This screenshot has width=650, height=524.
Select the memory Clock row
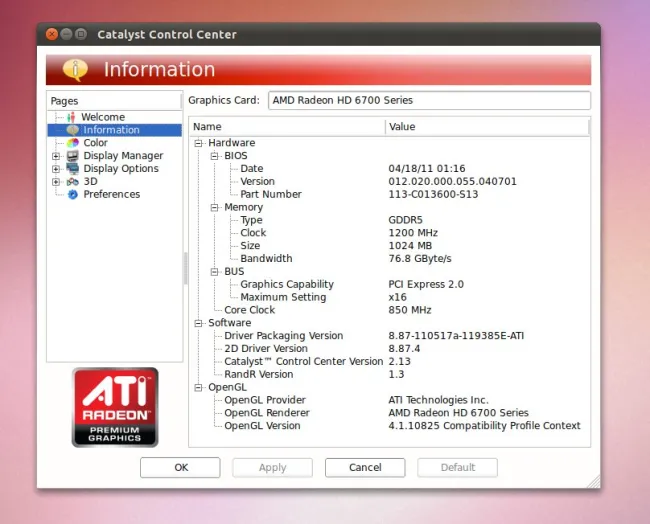coord(390,233)
